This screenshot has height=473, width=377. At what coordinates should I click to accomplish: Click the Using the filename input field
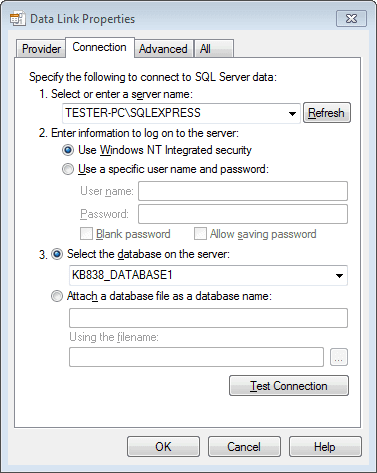coord(196,357)
